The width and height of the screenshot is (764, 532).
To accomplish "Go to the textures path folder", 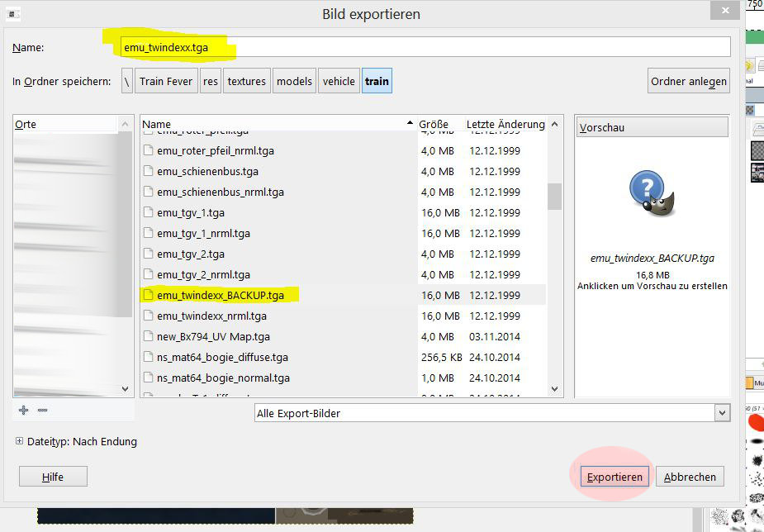I will [247, 81].
